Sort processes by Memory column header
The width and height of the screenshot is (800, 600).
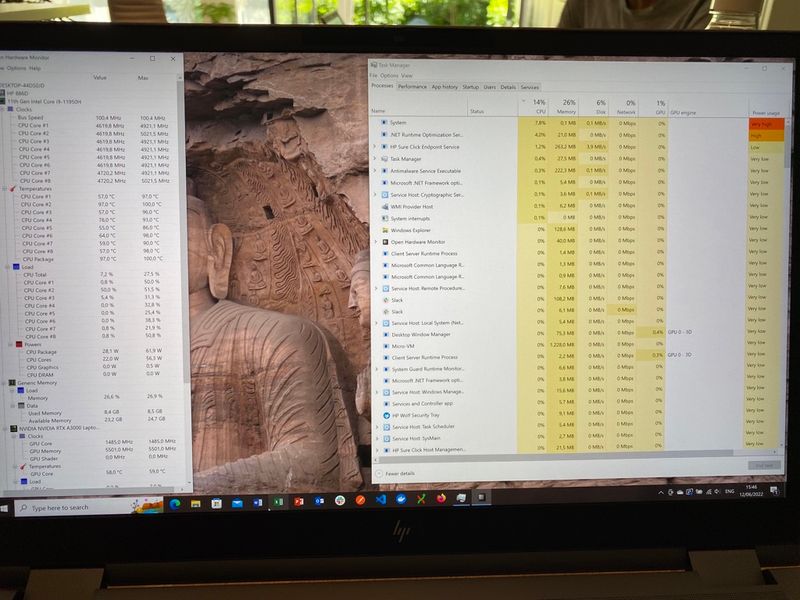click(x=563, y=106)
